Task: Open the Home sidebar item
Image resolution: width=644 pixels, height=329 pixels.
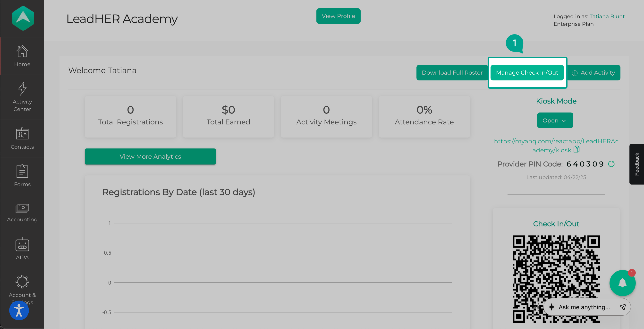Action: (x=22, y=56)
